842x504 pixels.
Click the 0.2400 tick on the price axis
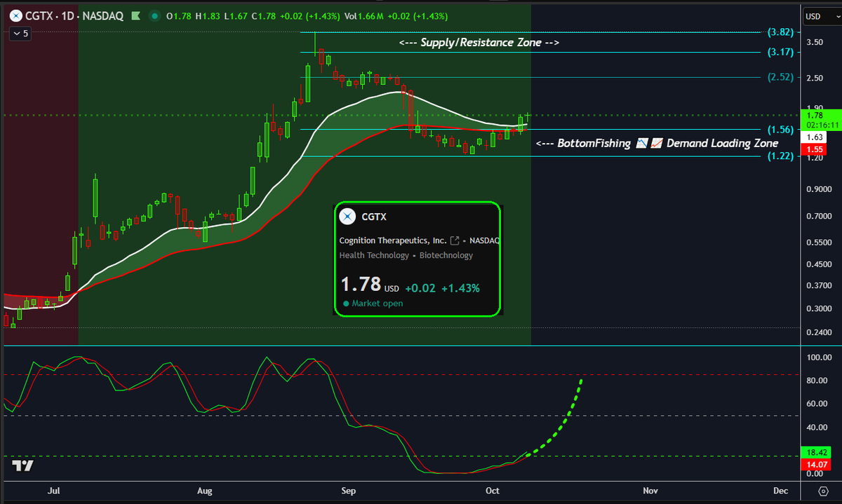point(818,332)
